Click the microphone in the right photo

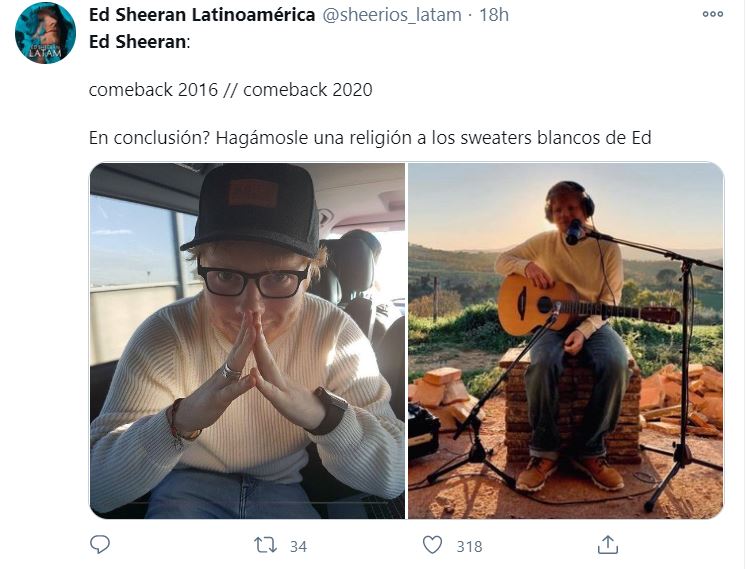tap(575, 232)
